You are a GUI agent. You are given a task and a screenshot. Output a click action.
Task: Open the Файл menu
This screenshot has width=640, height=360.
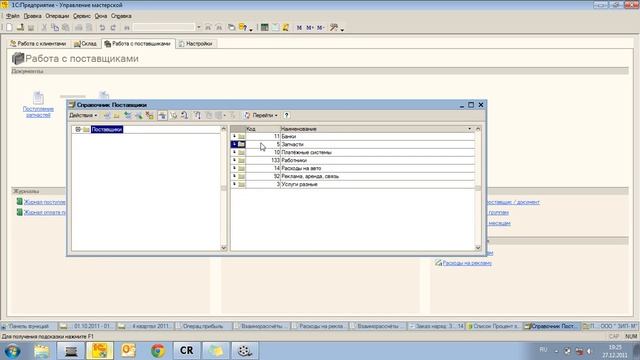13,16
